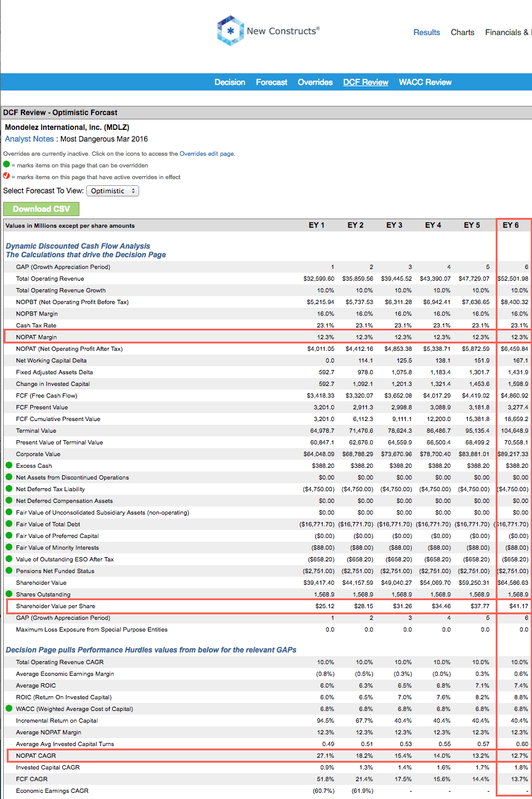Viewport: 532px width, 799px height.
Task: Click the 'DCF Review - Optimistic Forcast' title
Action: point(60,113)
